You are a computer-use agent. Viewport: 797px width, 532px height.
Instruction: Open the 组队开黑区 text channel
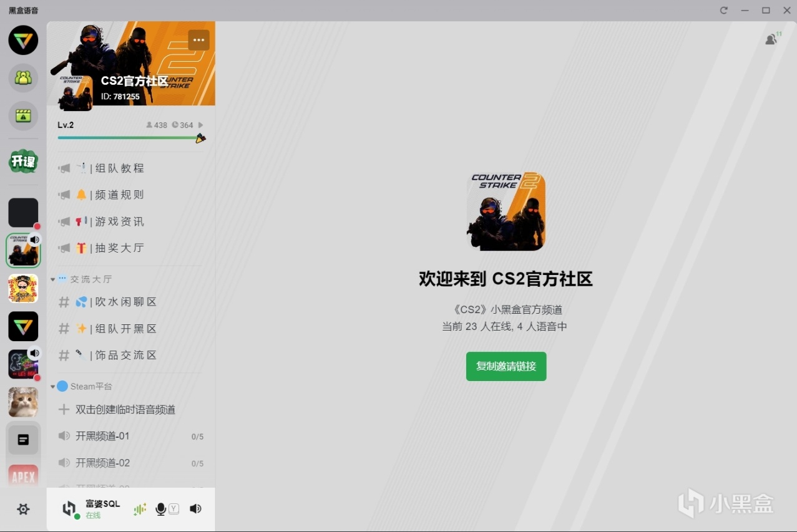pos(131,329)
